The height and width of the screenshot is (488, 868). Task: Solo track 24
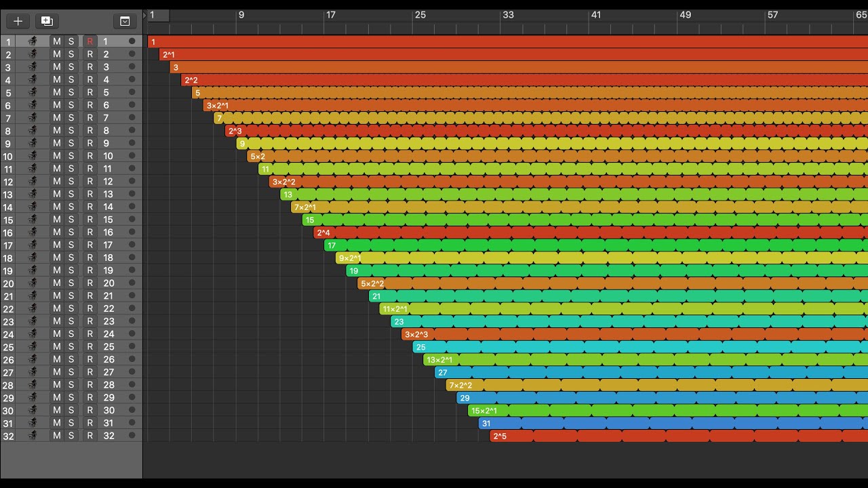click(71, 333)
